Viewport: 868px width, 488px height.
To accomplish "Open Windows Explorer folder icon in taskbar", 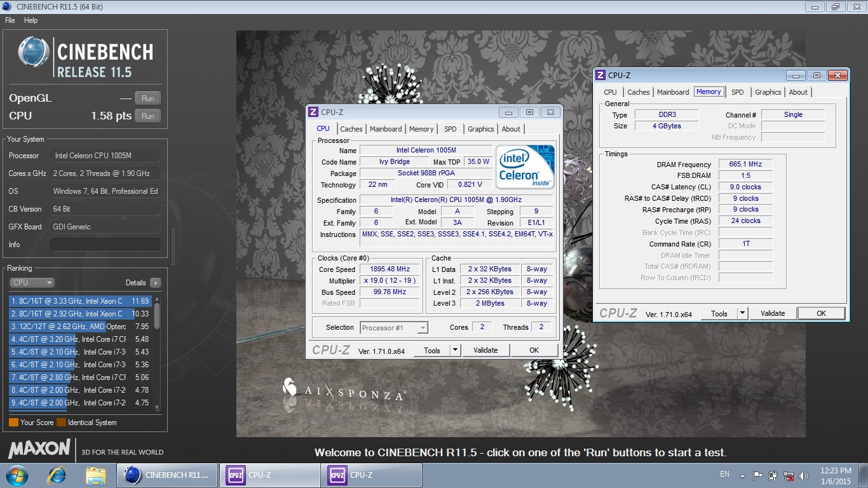I will coord(96,475).
